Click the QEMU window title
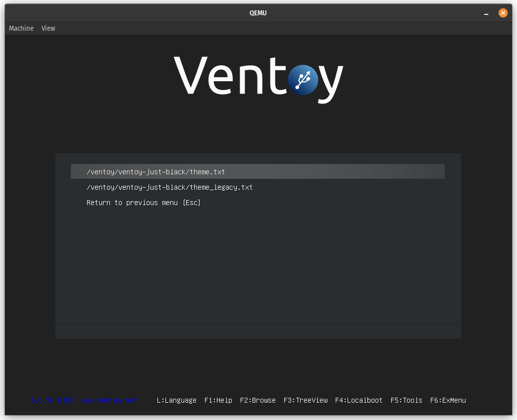Screen dimensions: 517x420 point(258,13)
